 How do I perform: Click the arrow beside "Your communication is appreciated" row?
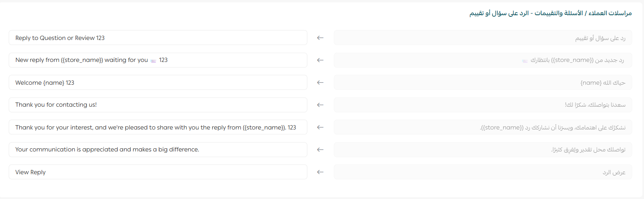[320, 150]
